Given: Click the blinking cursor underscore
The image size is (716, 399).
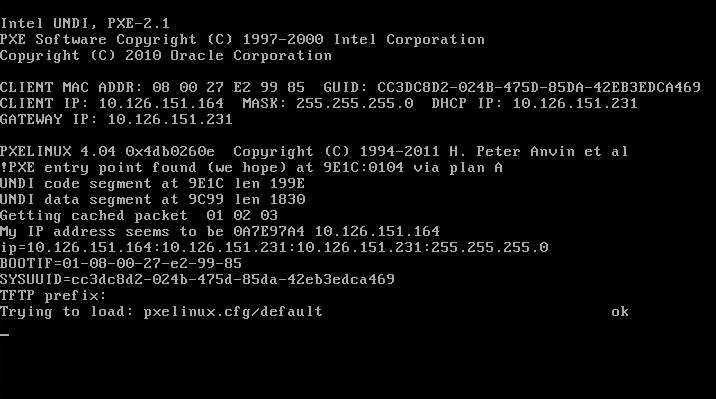Looking at the screenshot, I should [5, 335].
